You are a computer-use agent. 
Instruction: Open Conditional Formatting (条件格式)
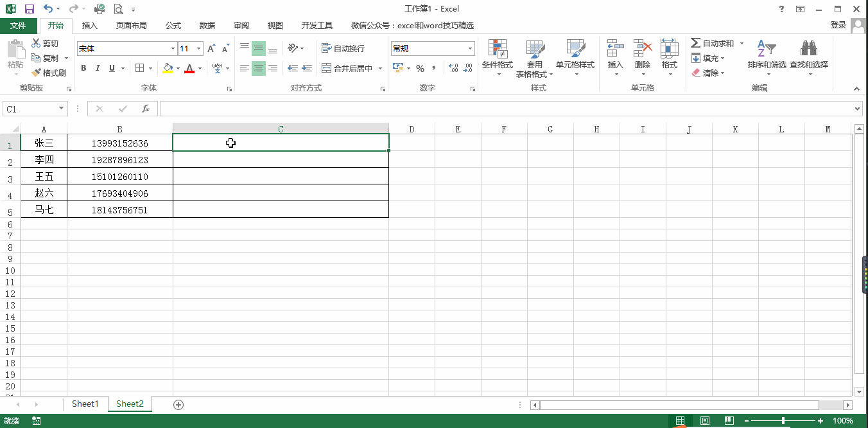click(x=498, y=58)
